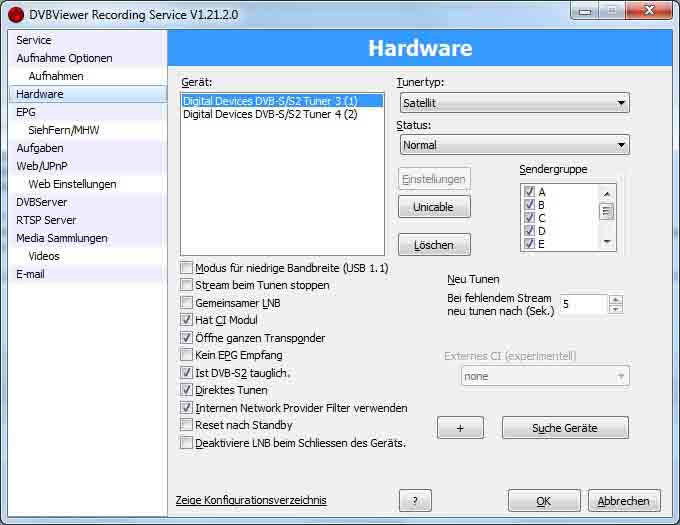Image resolution: width=680 pixels, height=525 pixels.
Task: Toggle 'Hat CI Modul' checkbox
Action: (x=187, y=320)
